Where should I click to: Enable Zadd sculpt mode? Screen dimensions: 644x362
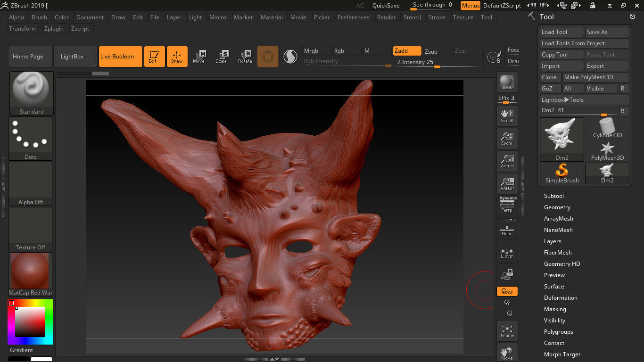click(x=407, y=51)
